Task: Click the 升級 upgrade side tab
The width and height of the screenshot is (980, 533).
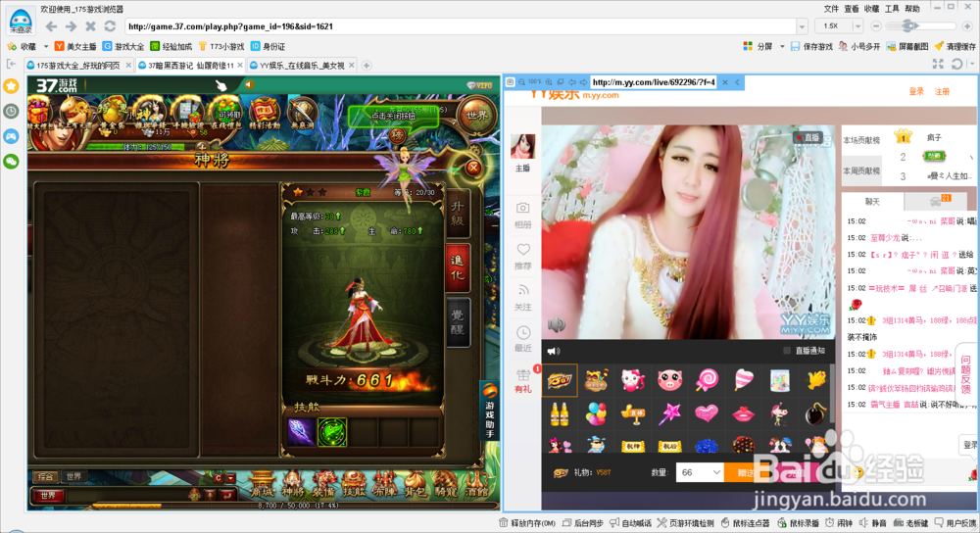Action: coord(458,213)
